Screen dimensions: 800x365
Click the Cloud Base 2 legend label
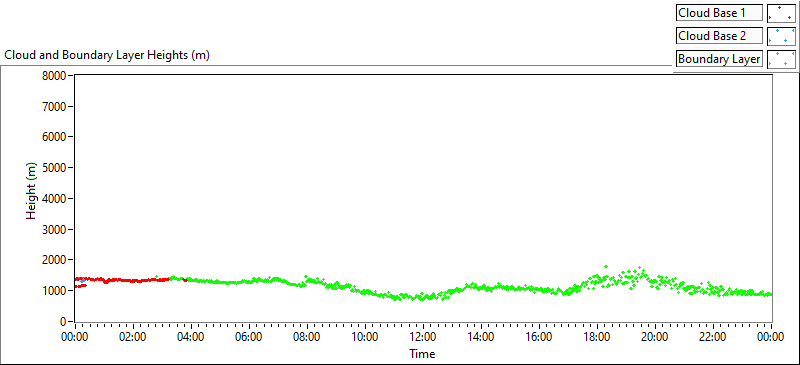pos(719,36)
